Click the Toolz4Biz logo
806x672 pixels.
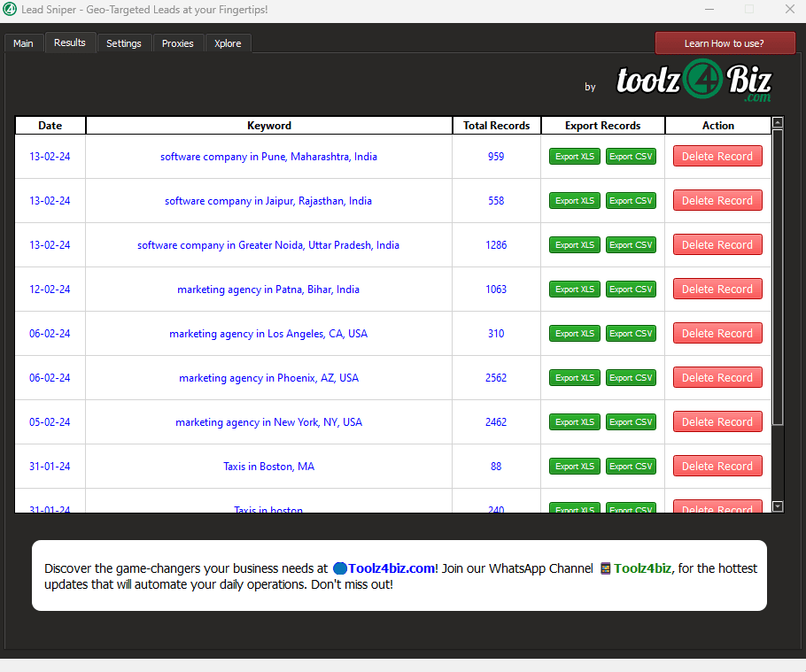[x=694, y=81]
